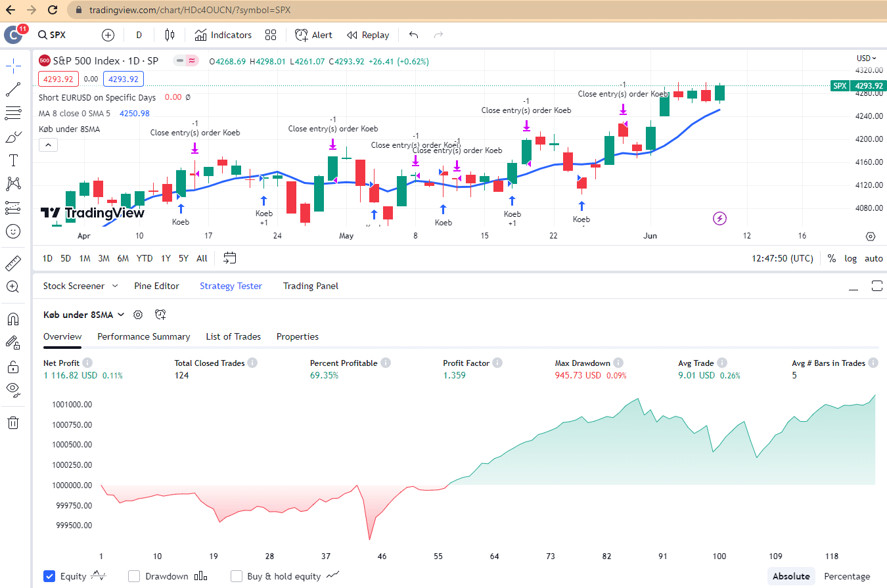Hide all drawings with eye icon

(x=14, y=390)
